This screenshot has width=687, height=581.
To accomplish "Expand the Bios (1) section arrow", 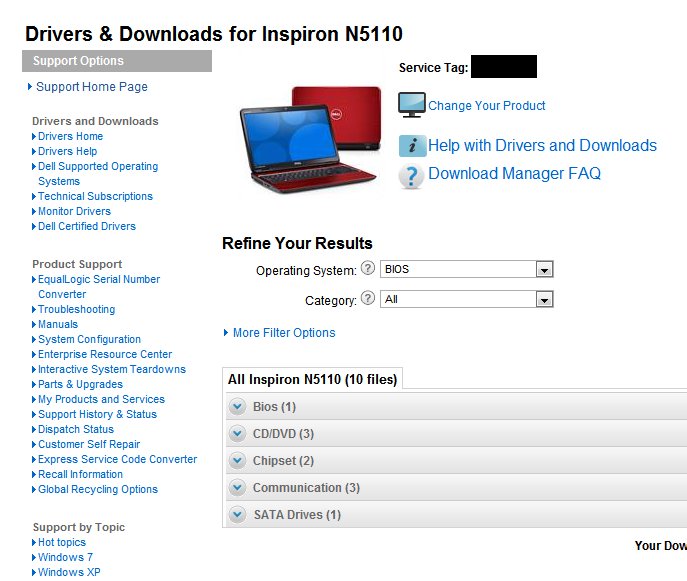I will (237, 407).
